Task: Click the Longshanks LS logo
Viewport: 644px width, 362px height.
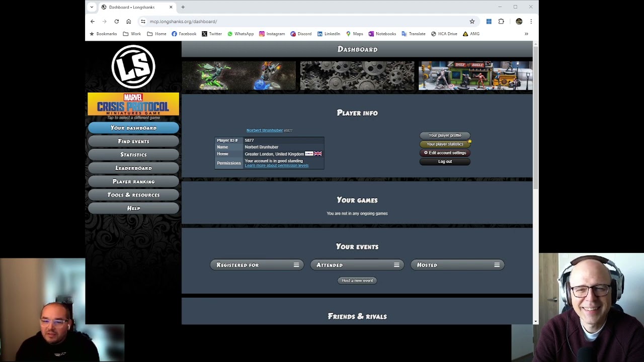Action: coord(133,66)
